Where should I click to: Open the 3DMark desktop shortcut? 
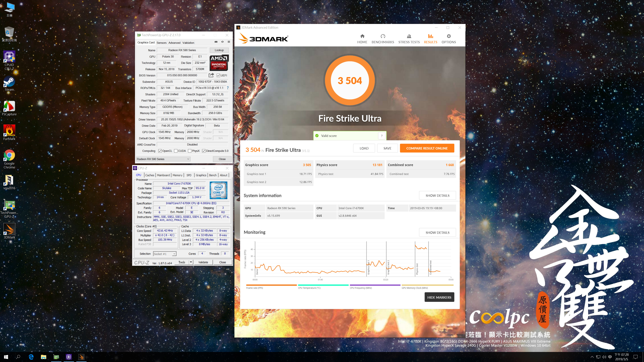coord(9,231)
